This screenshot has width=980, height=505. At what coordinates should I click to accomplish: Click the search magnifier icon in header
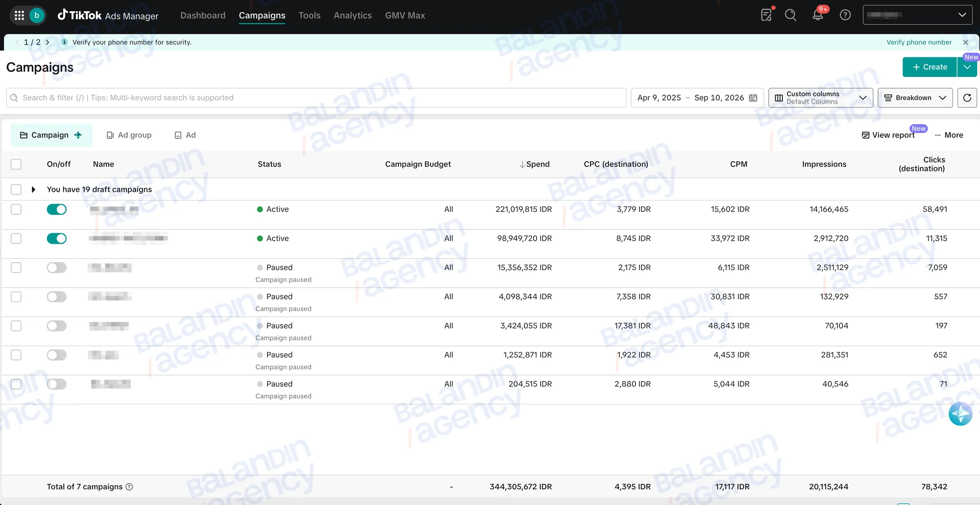coord(790,15)
